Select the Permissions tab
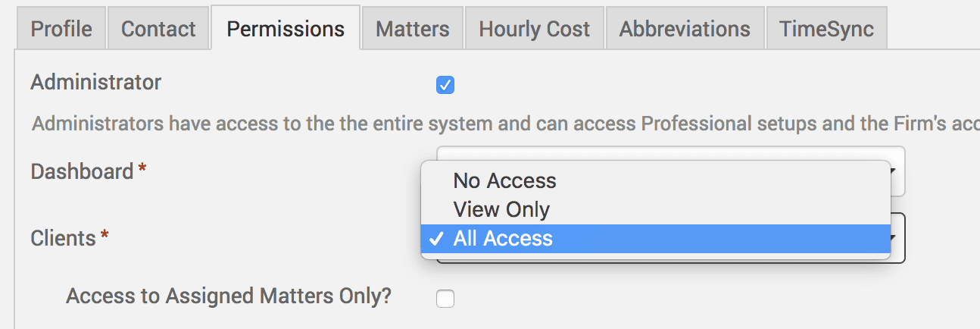Screen dimensions: 980x329 click(286, 30)
